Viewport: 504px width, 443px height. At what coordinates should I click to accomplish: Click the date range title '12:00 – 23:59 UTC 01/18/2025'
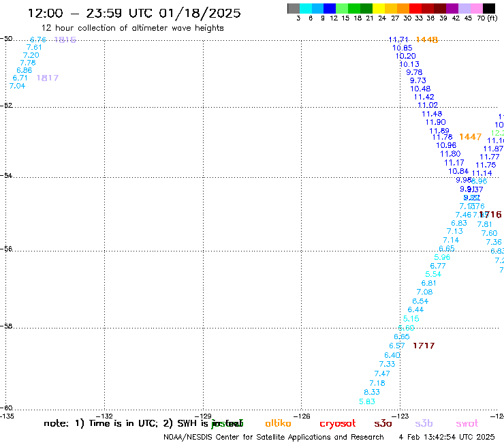click(134, 13)
